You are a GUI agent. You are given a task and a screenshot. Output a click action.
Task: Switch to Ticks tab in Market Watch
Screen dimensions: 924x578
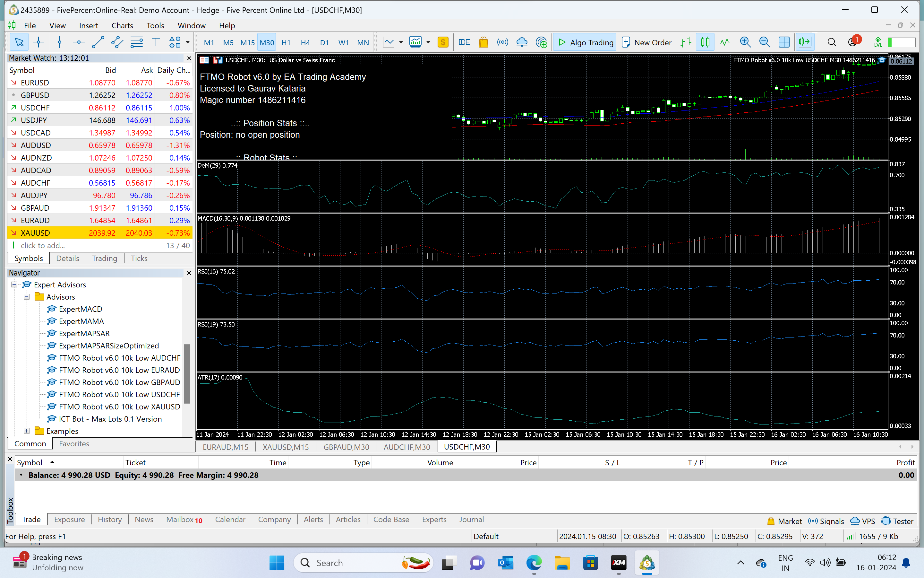(139, 258)
